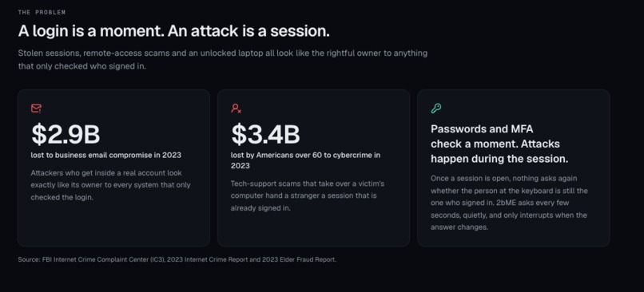Click the 'Stolen sessions, remote-access scams' subtitle
This screenshot has height=292, width=644.
[223, 60]
